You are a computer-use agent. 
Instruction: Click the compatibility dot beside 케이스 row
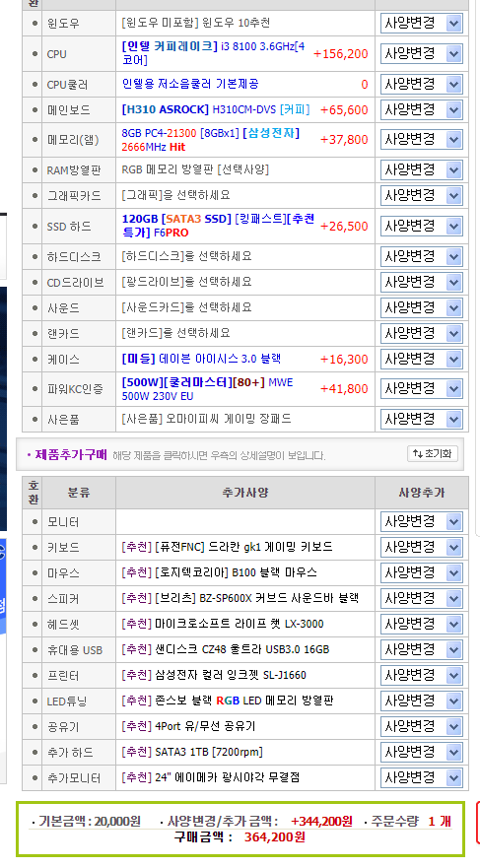click(35, 360)
